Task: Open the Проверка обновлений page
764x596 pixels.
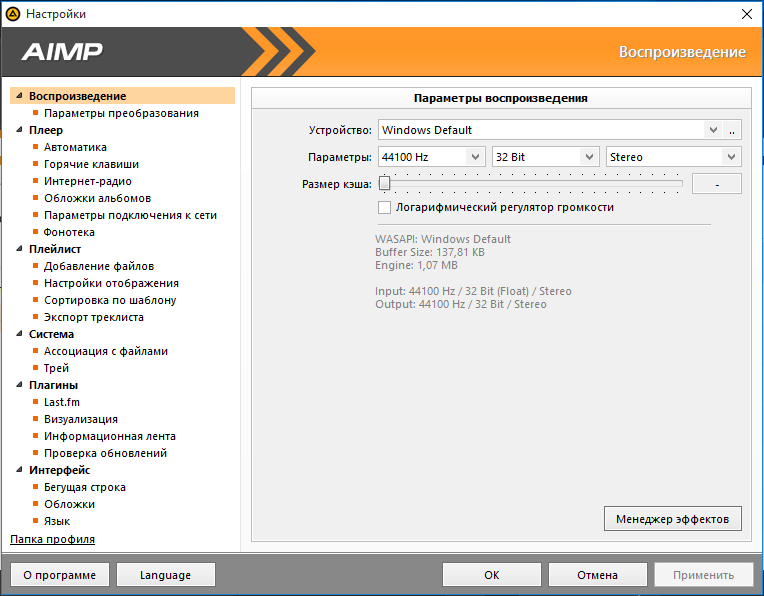Action: 105,453
